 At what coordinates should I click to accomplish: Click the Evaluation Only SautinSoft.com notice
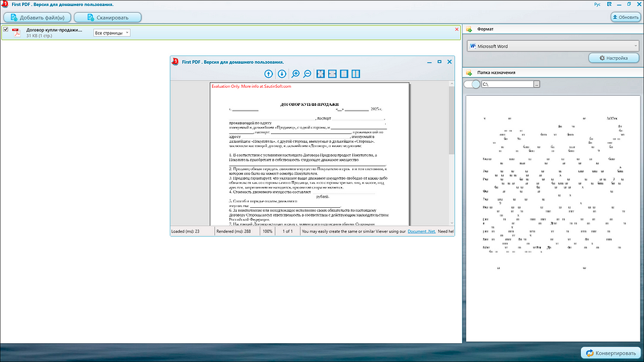(x=252, y=86)
